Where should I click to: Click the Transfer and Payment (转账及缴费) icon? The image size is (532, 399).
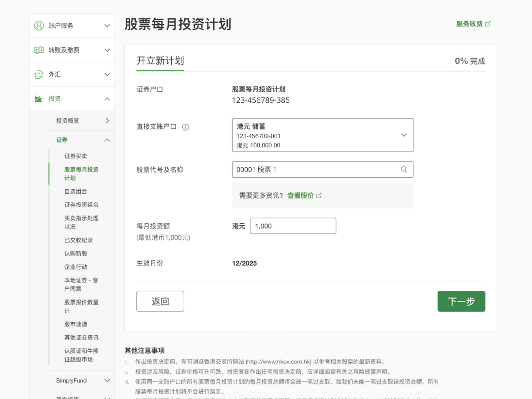point(39,50)
